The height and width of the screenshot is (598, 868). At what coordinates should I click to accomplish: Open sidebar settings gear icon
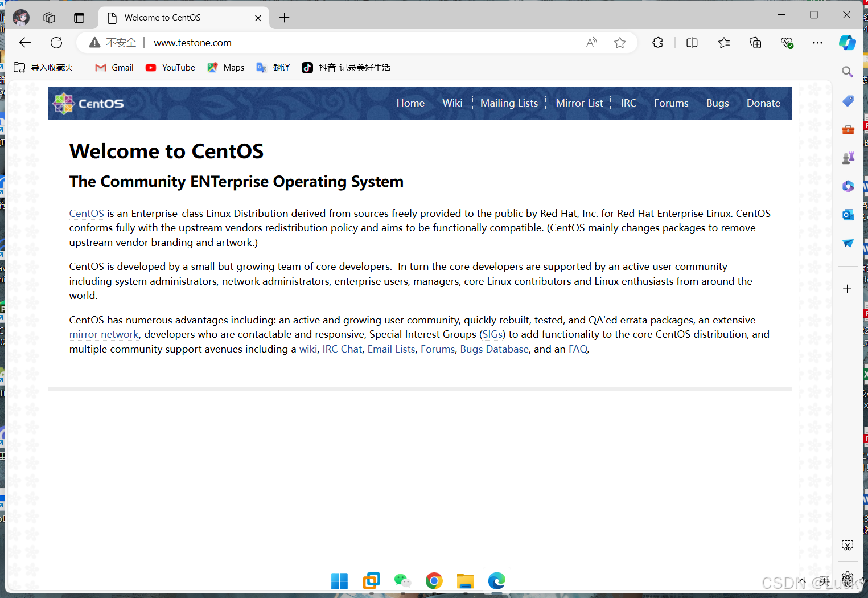(x=848, y=579)
